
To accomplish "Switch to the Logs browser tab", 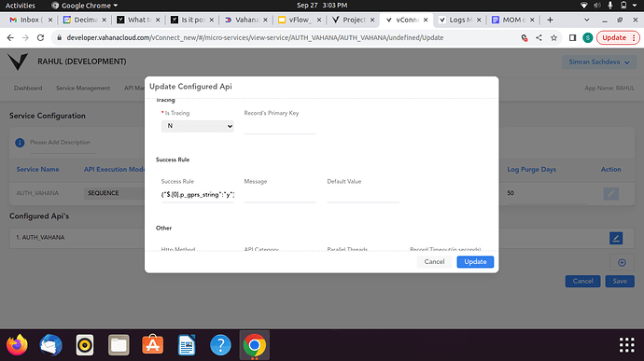I will click(x=460, y=20).
